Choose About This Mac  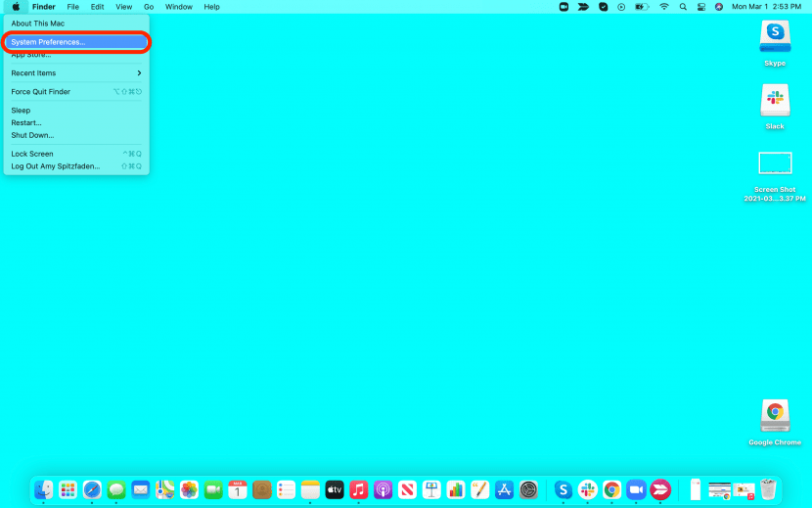click(x=37, y=23)
